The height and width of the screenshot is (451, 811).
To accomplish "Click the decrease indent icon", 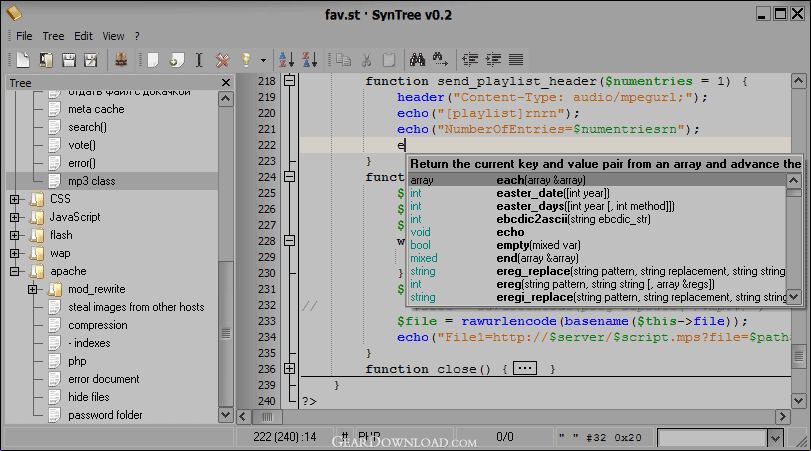I will (470, 60).
